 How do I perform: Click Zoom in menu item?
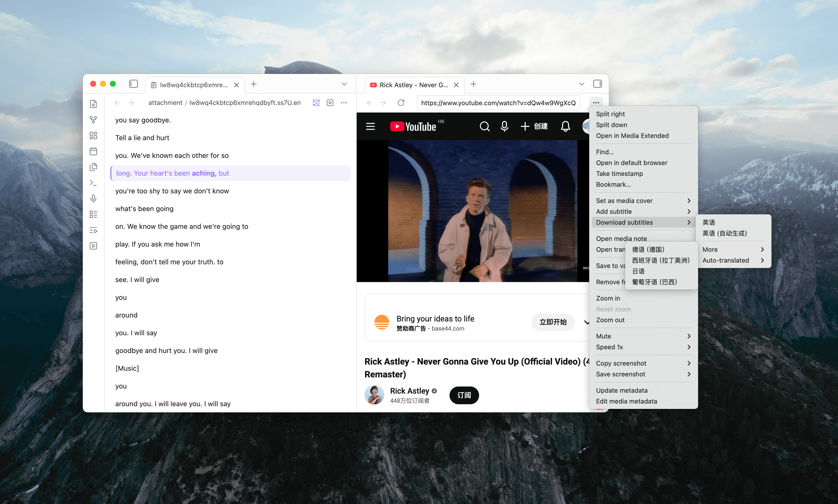click(643, 298)
